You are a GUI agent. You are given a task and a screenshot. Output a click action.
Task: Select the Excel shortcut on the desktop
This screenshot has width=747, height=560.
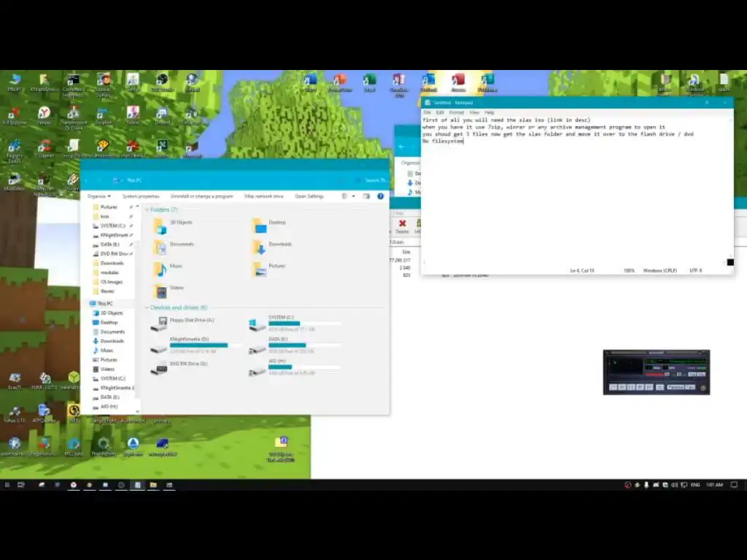coord(370,82)
